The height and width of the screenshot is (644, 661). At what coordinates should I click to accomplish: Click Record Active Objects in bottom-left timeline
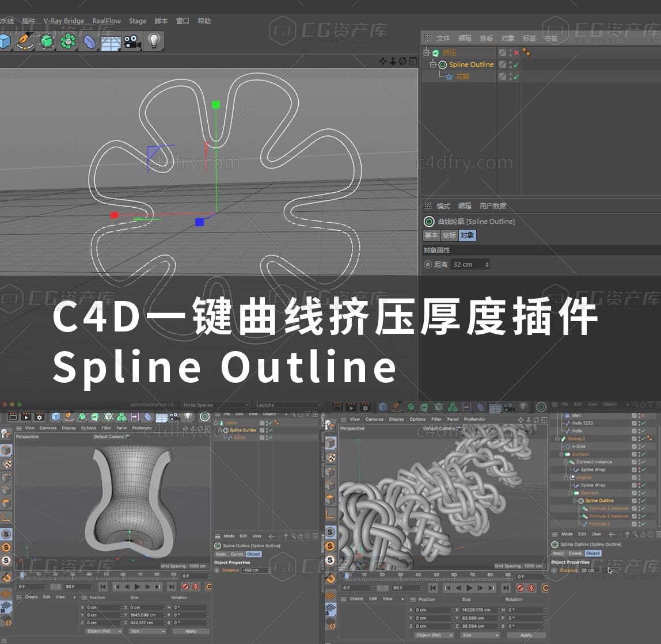[185, 586]
